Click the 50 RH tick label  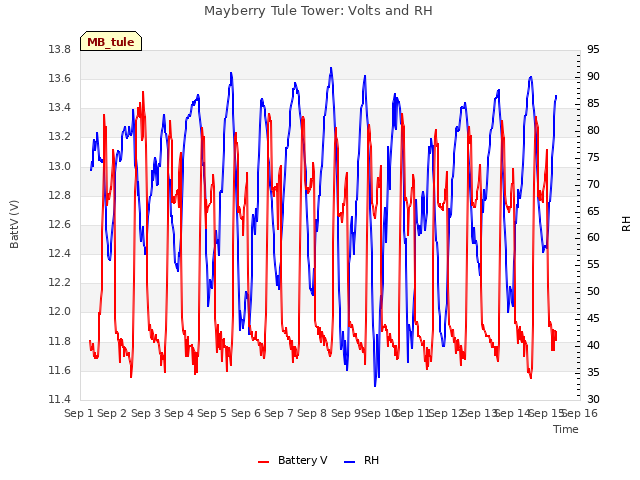593,291
